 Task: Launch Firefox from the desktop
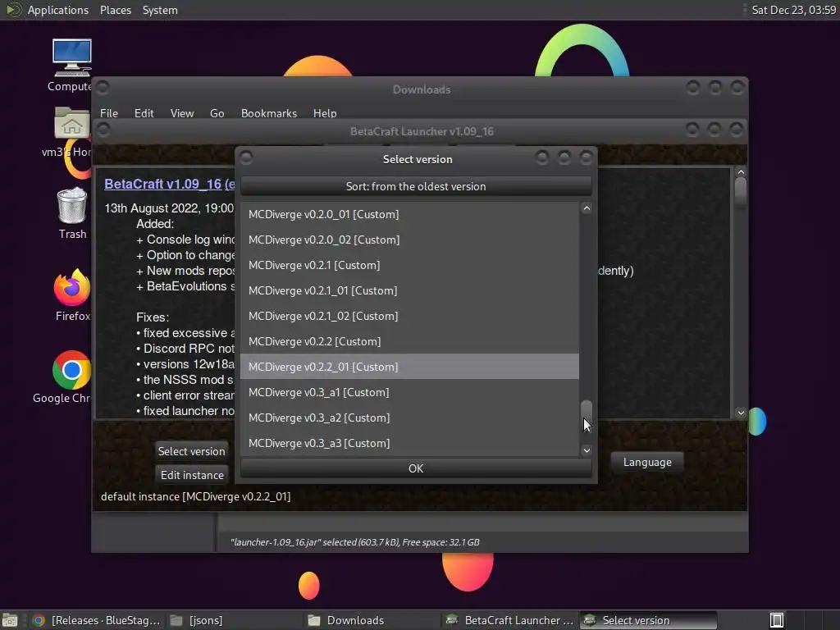(x=72, y=287)
